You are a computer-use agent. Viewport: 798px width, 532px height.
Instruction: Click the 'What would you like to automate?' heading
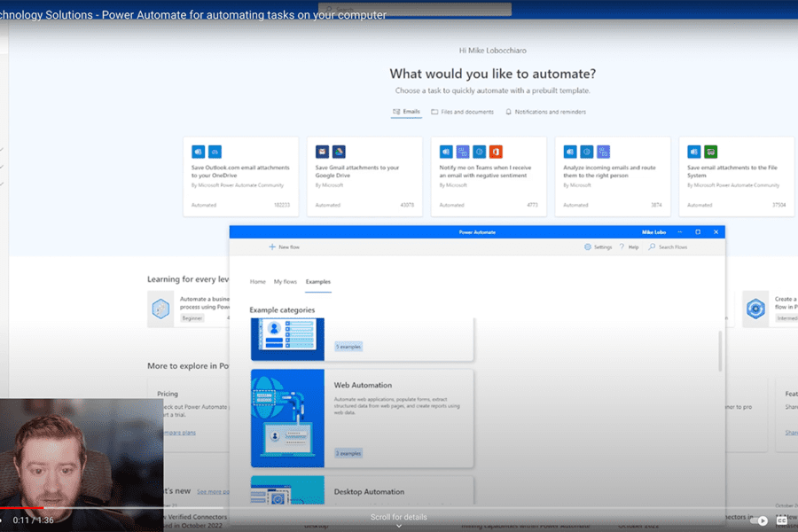[x=493, y=74]
